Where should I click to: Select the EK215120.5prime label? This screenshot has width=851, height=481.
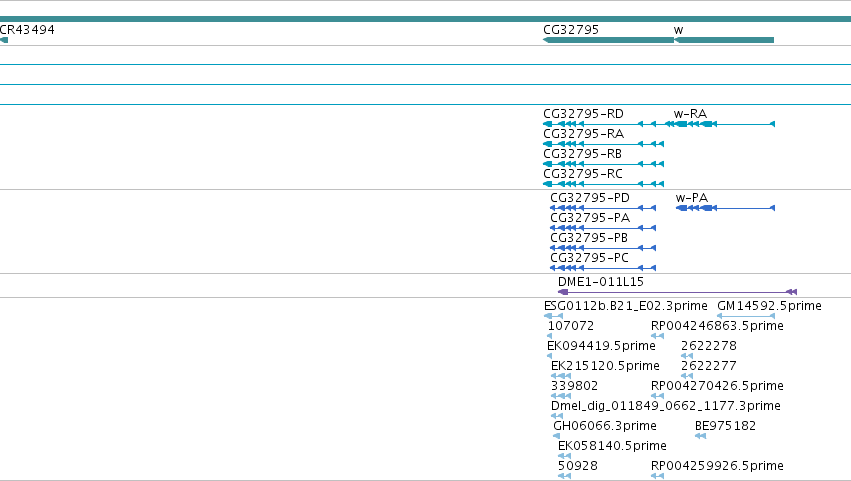(x=605, y=366)
